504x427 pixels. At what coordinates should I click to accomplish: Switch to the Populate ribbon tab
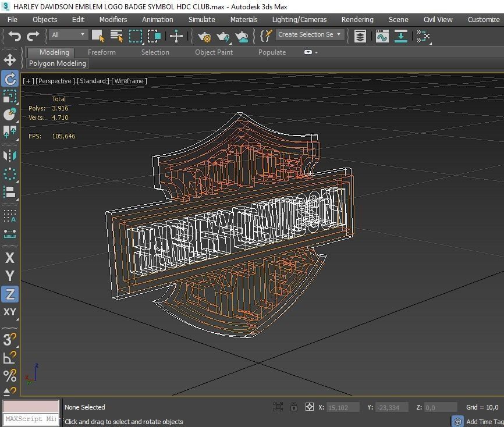pos(272,52)
